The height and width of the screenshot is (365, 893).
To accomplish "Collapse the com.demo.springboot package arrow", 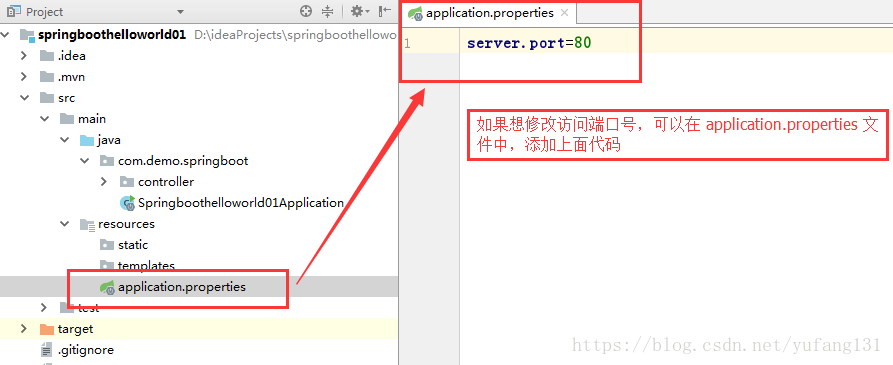I will tap(85, 161).
